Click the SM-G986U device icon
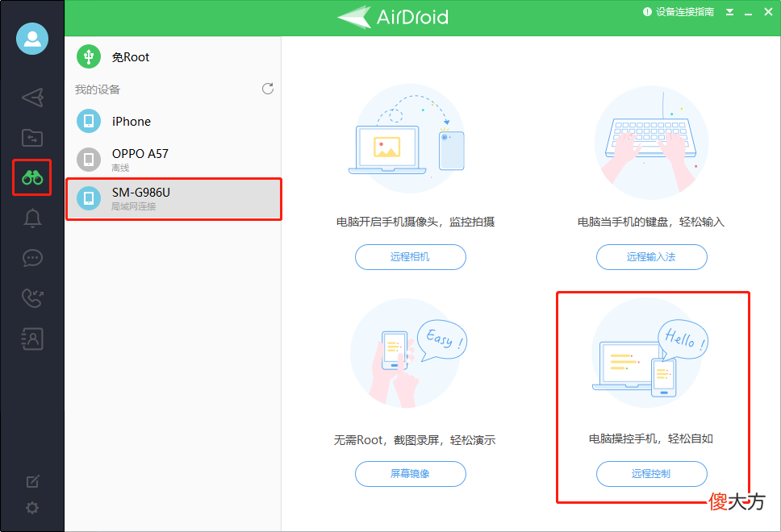 [x=89, y=198]
